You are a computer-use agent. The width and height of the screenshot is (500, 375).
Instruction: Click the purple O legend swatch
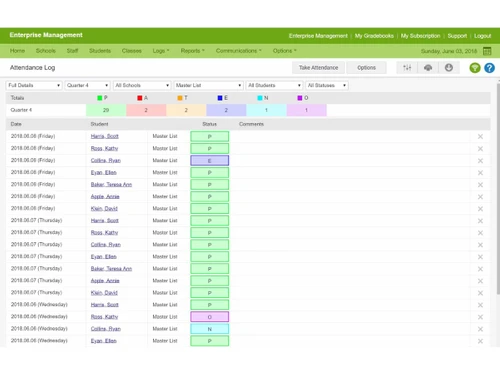300,98
